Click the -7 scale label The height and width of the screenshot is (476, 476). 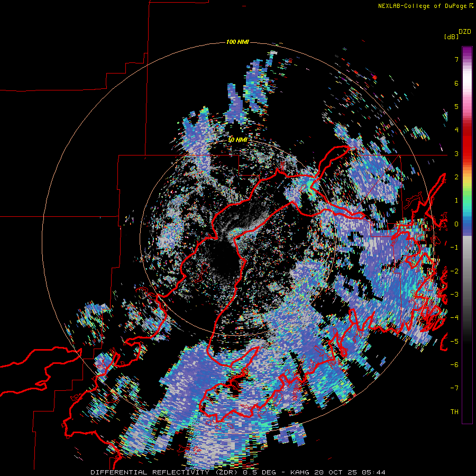pos(454,388)
